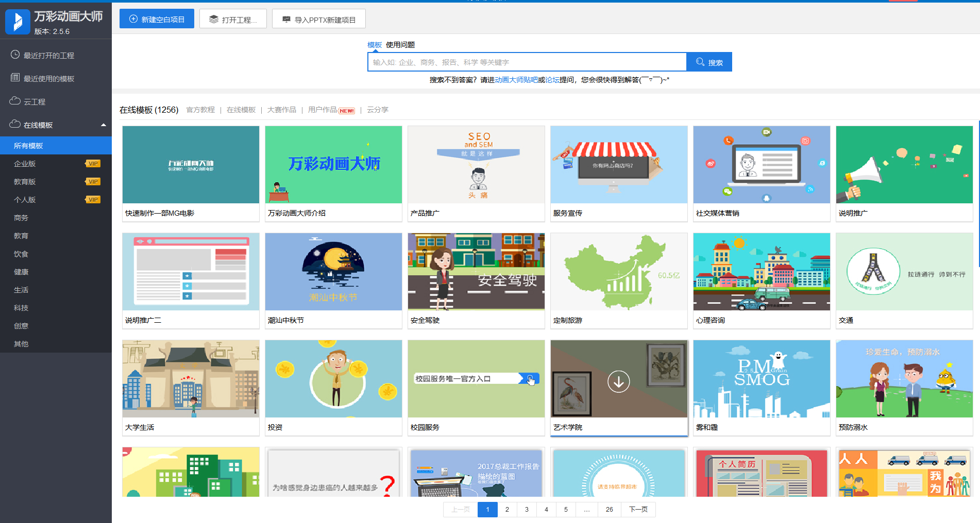This screenshot has height=523, width=980.
Task: Go to page 3 of templates
Action: tap(527, 510)
